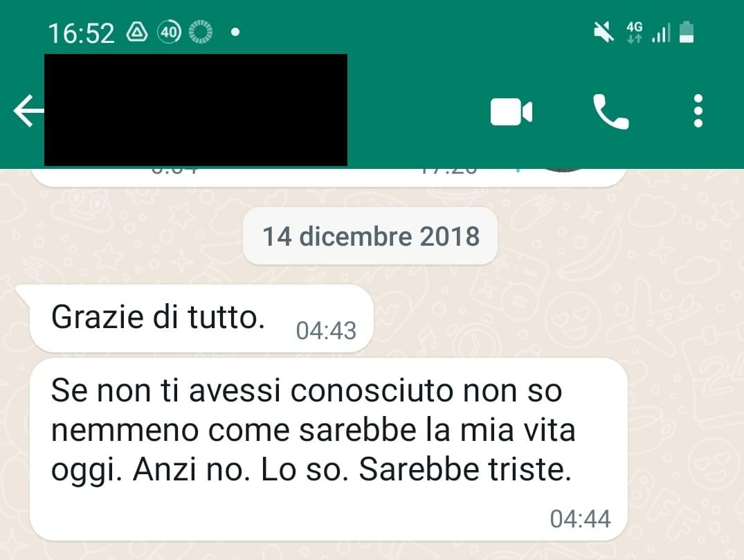The height and width of the screenshot is (560, 744).
Task: Tap the 16:52 status bar clock
Action: pos(81,33)
